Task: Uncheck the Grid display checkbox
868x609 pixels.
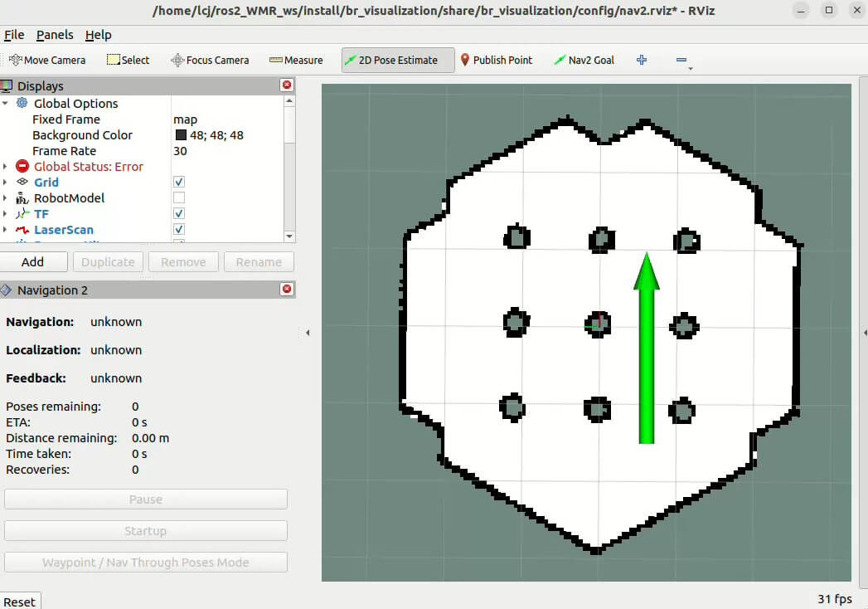Action: [x=179, y=183]
